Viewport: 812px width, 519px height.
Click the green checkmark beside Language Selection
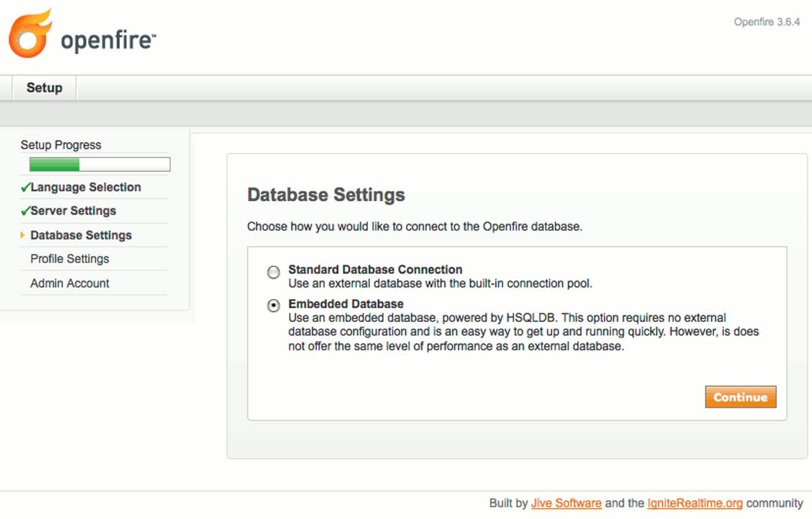[25, 187]
